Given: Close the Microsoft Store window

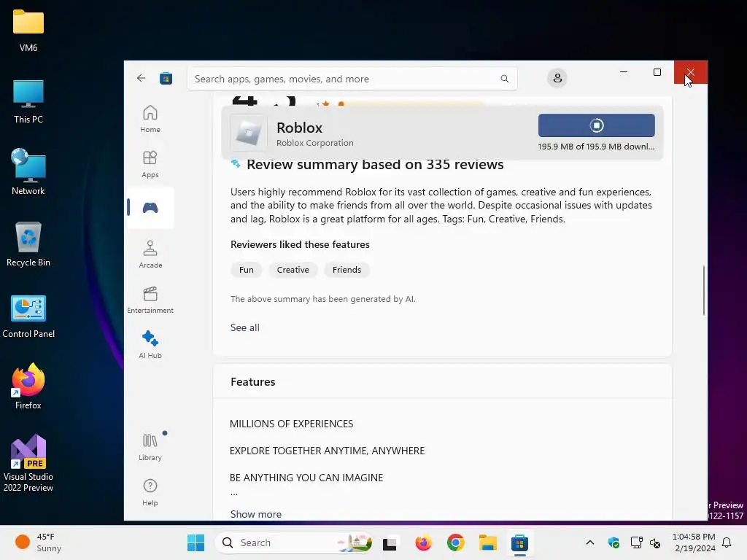Looking at the screenshot, I should point(691,72).
